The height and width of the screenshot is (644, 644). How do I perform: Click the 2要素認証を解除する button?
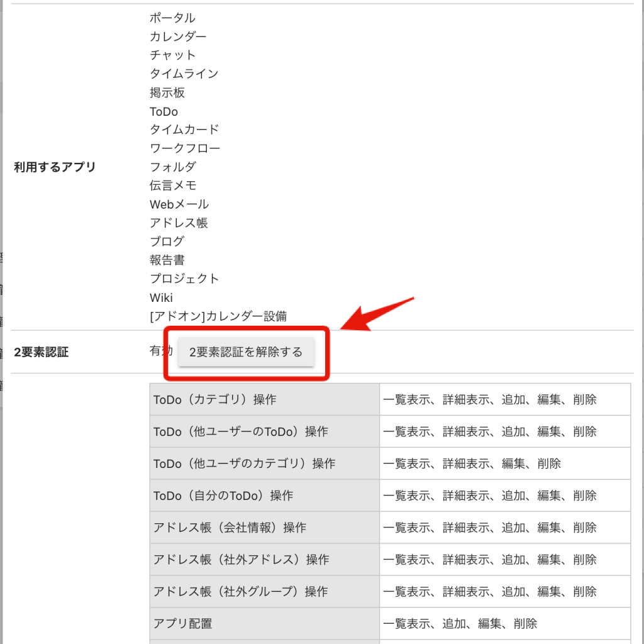[247, 352]
